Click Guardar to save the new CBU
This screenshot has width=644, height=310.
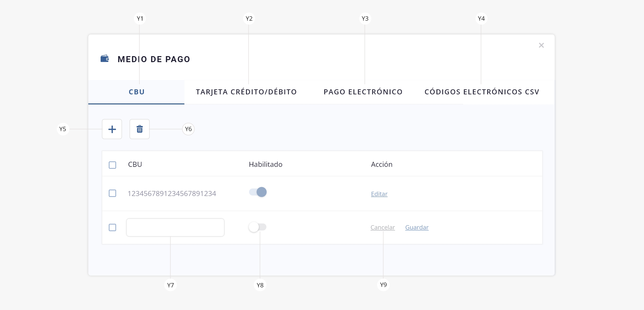point(417,227)
